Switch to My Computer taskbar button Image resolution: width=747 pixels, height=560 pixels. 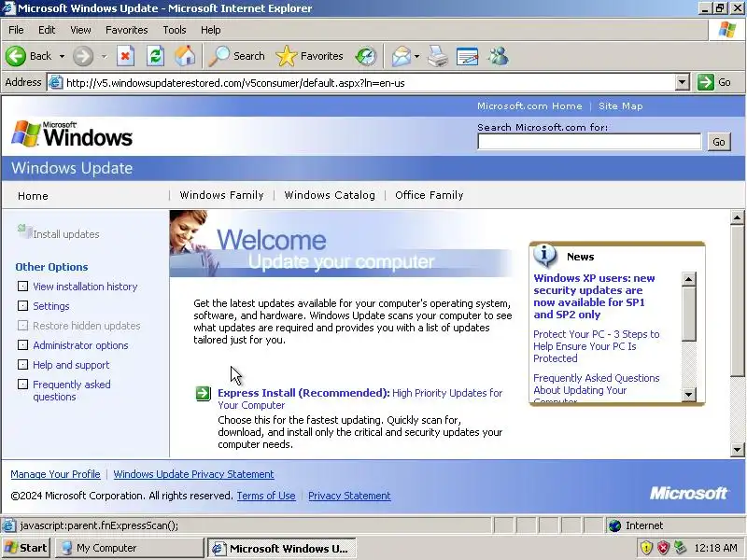[x=129, y=548]
